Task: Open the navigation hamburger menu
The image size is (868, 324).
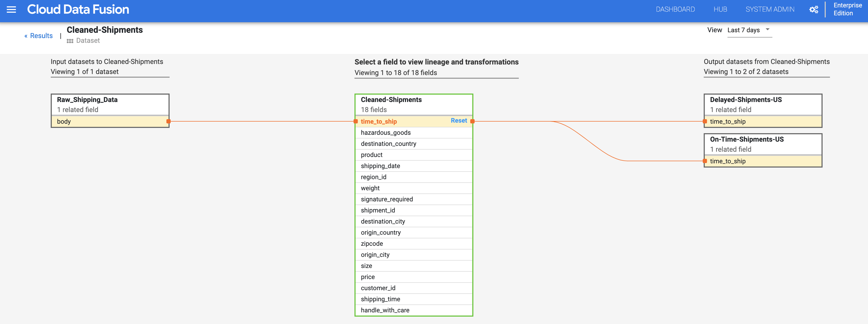Action: tap(11, 10)
